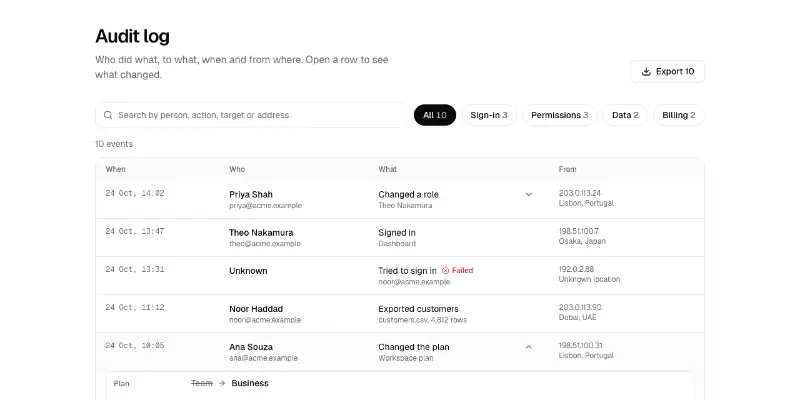Click the Business plan value
This screenshot has width=800, height=400.
(x=250, y=383)
